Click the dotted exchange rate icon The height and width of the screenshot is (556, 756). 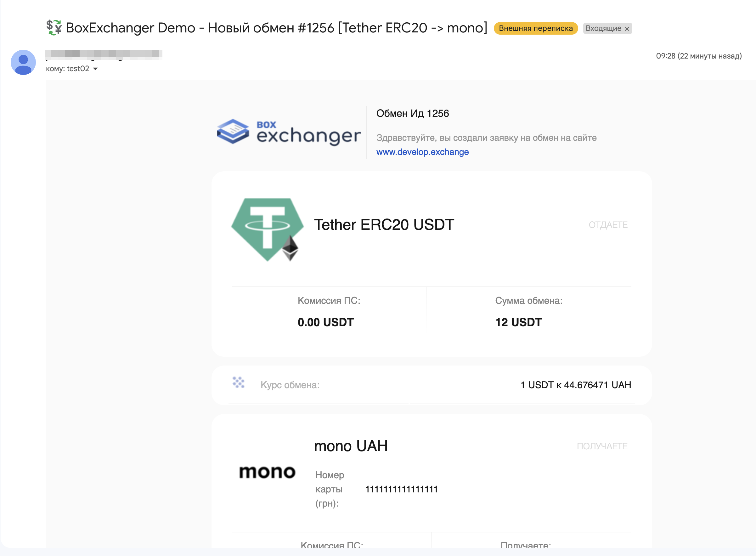[x=239, y=383]
